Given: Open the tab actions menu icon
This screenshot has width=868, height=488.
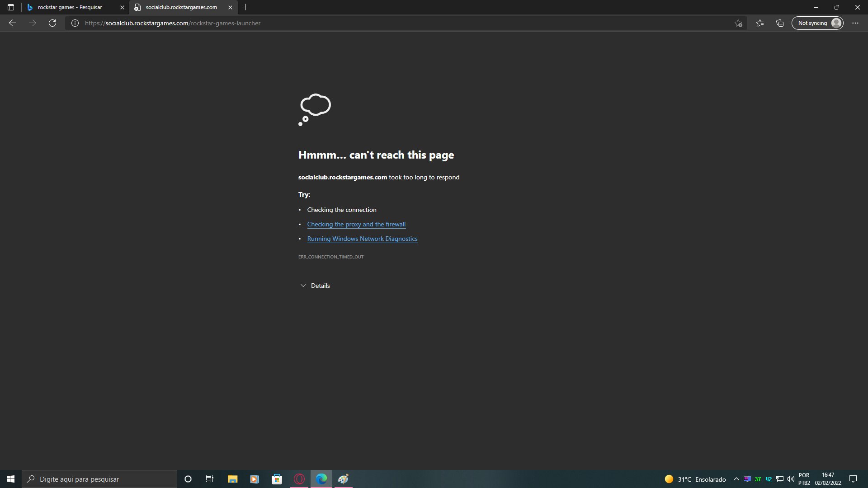Looking at the screenshot, I should (x=11, y=7).
